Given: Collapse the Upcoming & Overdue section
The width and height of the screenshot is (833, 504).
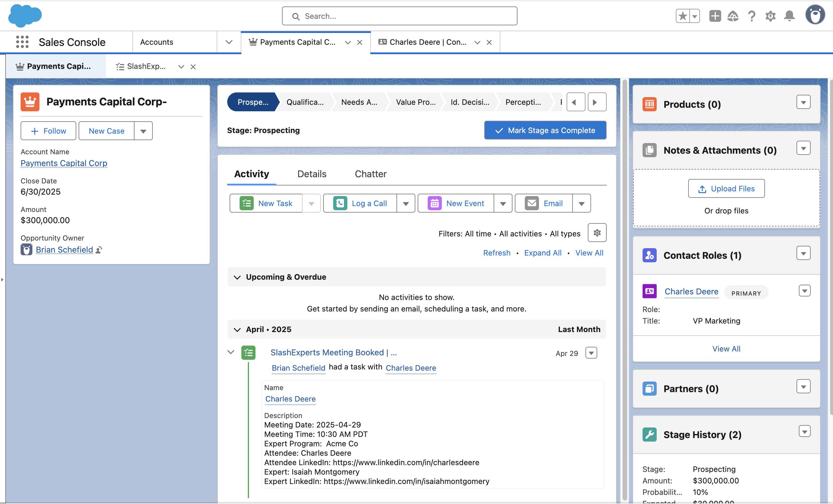Looking at the screenshot, I should tap(237, 277).
